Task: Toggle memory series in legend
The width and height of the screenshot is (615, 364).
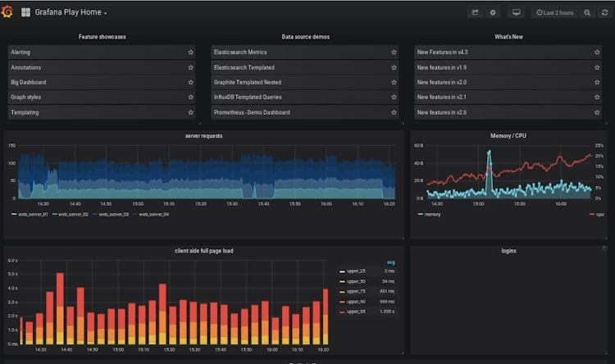Action: (430, 214)
